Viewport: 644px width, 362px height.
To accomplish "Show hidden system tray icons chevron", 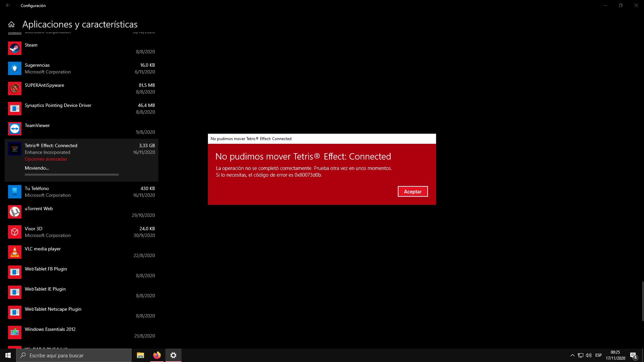I will [572, 355].
